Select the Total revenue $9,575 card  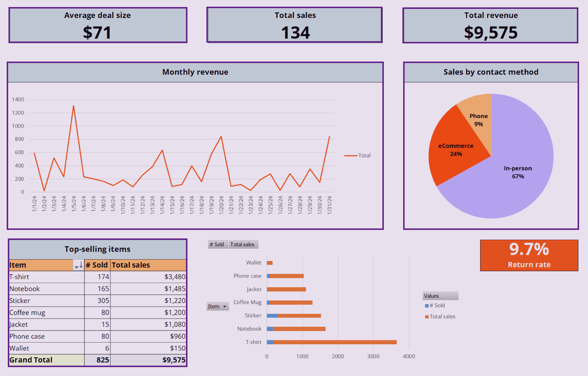(490, 26)
